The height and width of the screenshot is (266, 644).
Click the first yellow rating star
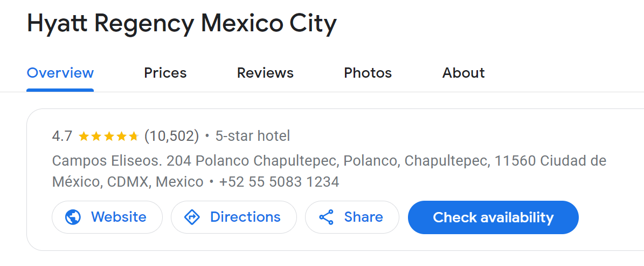pyautogui.click(x=84, y=136)
